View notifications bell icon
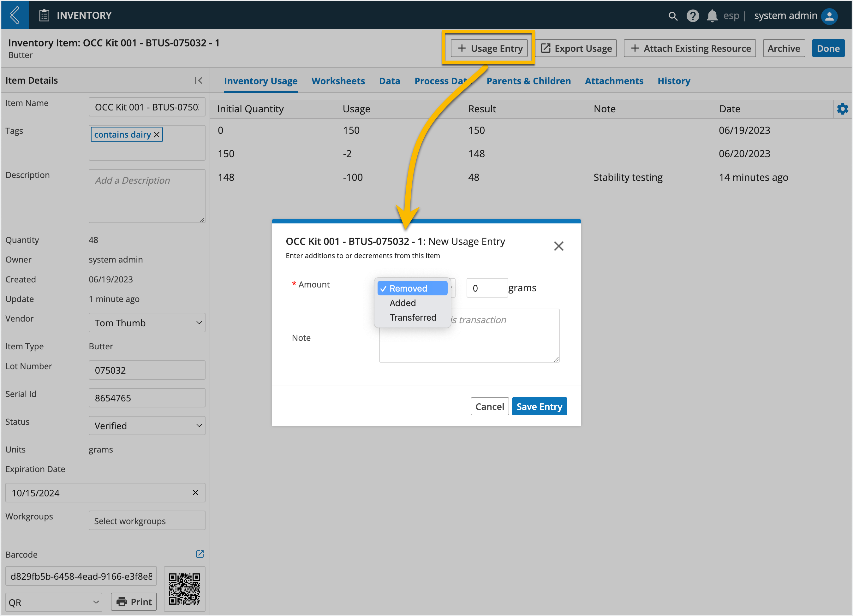853x616 pixels. (x=712, y=16)
